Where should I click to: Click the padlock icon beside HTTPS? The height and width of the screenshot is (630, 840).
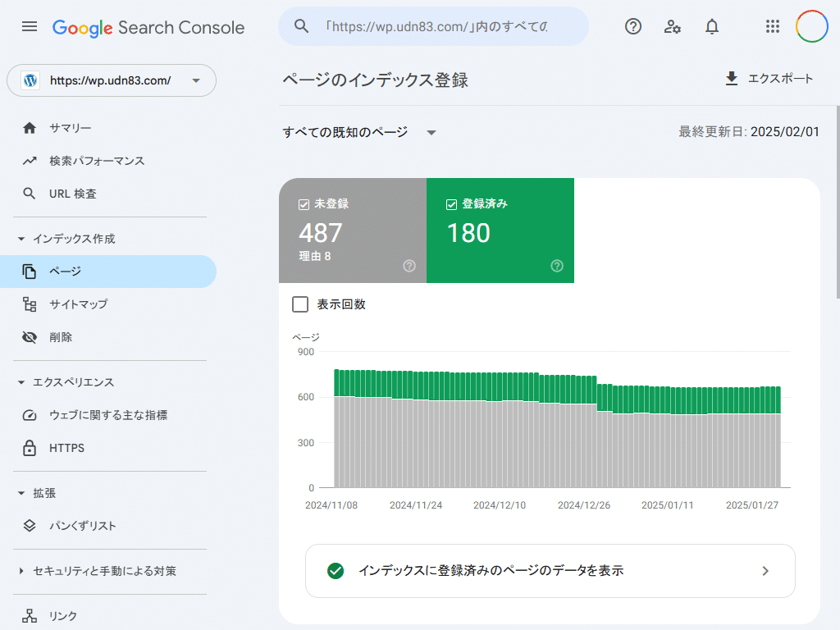pyautogui.click(x=30, y=448)
